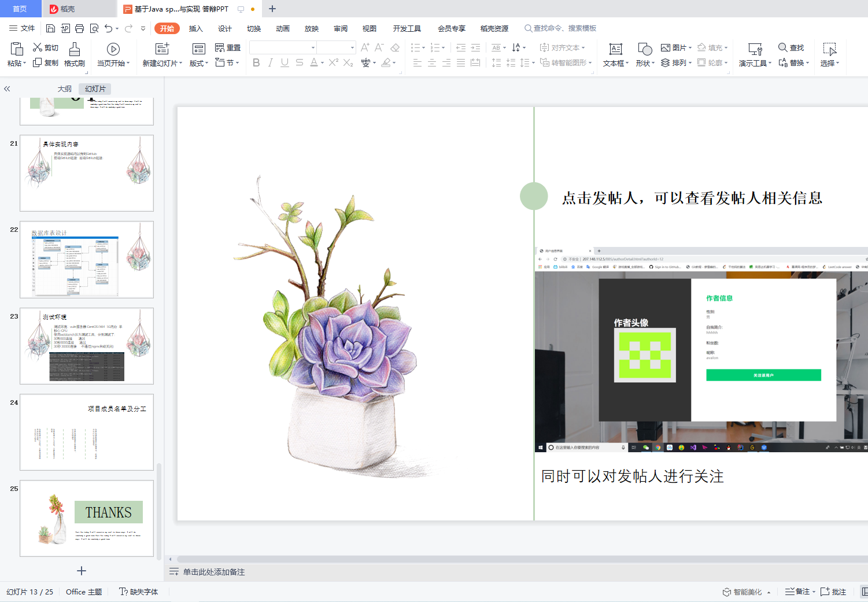Viewport: 868px width, 602px height.
Task: Increase indent level icon
Action: tap(475, 47)
